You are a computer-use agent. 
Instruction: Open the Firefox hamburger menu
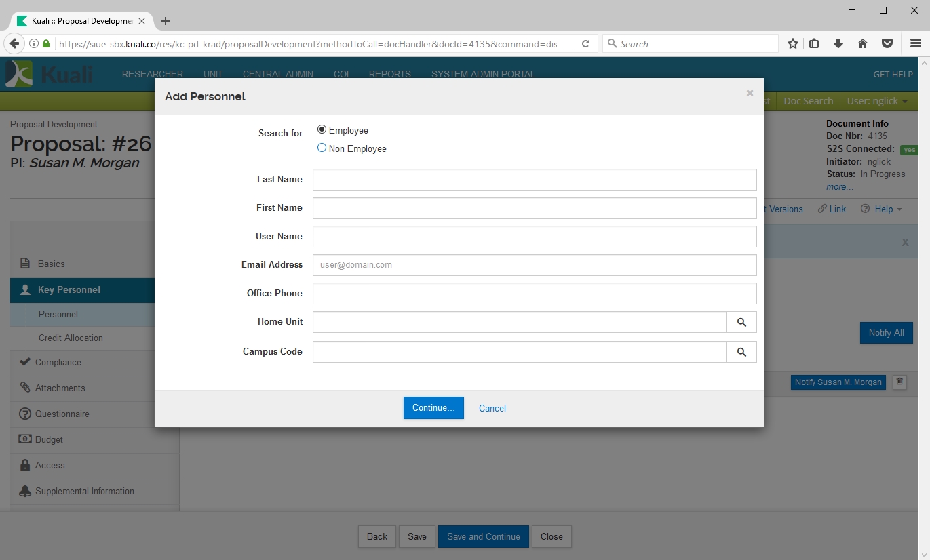(x=915, y=44)
